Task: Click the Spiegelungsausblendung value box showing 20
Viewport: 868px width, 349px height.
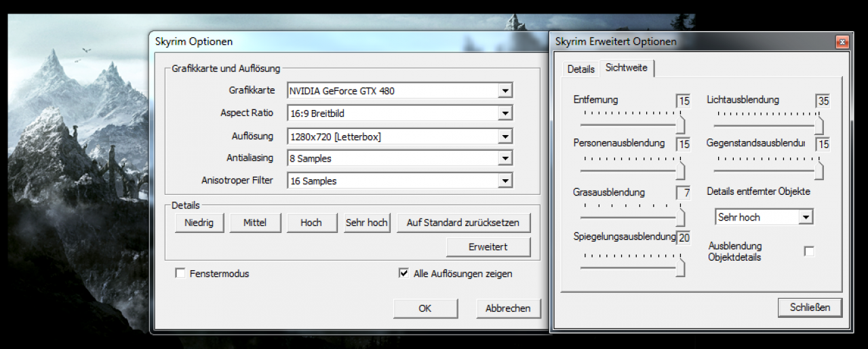Action: coord(684,238)
